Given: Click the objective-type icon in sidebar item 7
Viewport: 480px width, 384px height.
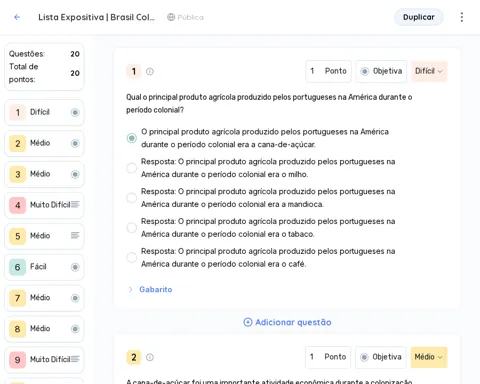Looking at the screenshot, I should (x=75, y=298).
